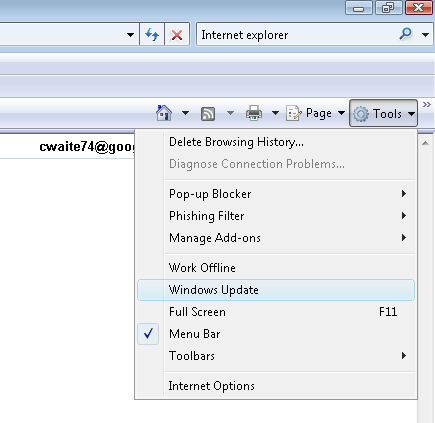This screenshot has height=423, width=435.
Task: Select Full Screen menu item
Action: [276, 312]
